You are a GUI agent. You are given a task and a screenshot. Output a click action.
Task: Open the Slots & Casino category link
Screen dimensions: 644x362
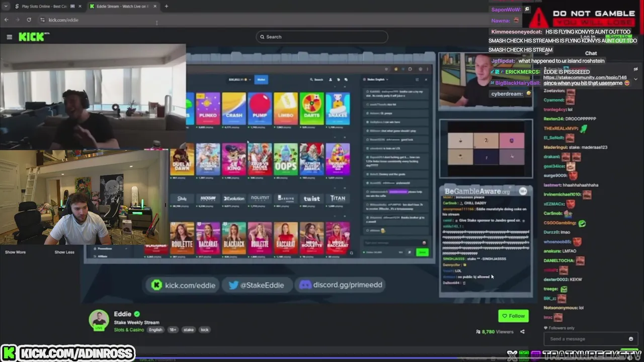[129, 330]
